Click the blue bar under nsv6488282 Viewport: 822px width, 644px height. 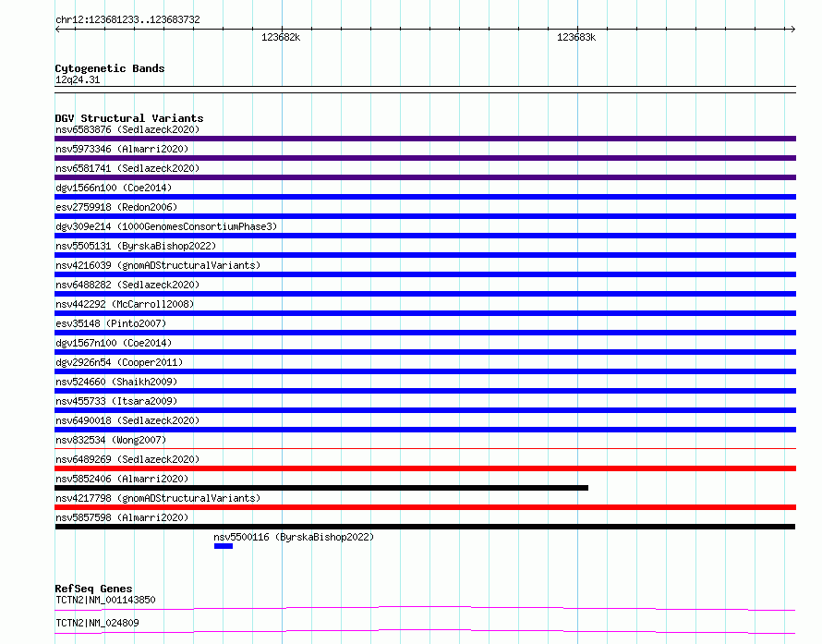(425, 294)
